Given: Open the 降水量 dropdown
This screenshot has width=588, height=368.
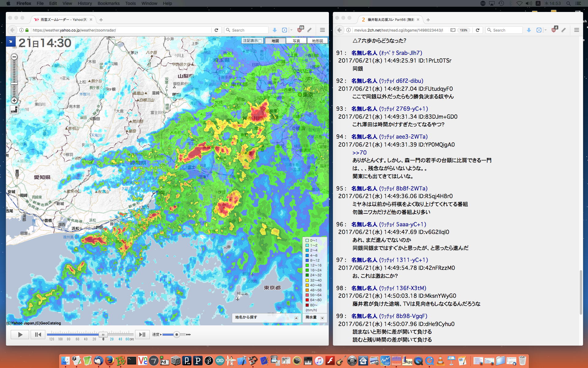Looking at the screenshot, I should (322, 318).
